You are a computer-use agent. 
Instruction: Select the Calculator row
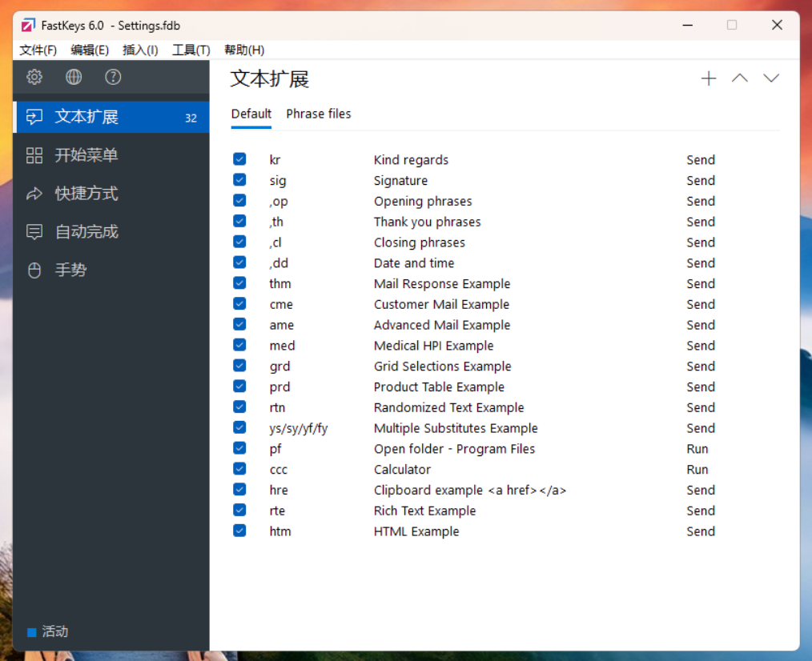[505, 470]
